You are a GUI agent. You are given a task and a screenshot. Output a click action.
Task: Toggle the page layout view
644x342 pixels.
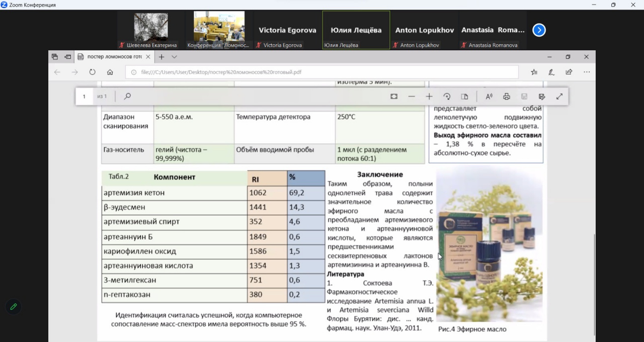pyautogui.click(x=464, y=97)
